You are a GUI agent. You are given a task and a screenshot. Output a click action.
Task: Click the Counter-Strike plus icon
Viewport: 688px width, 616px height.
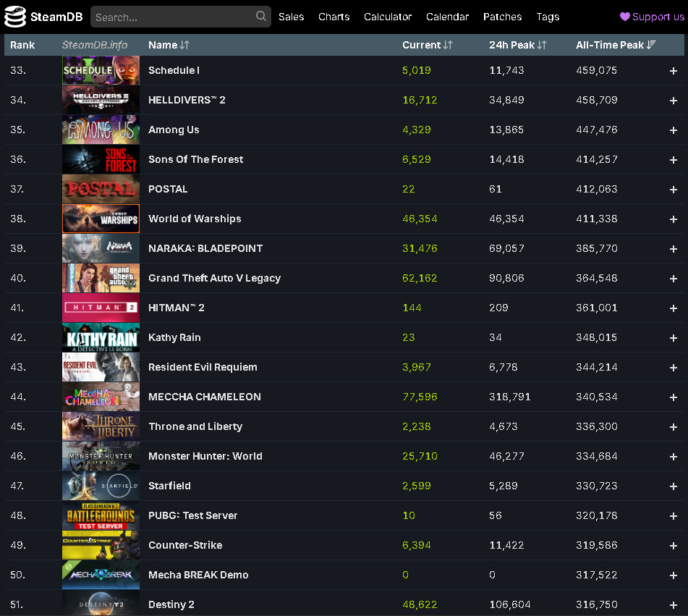[673, 546]
